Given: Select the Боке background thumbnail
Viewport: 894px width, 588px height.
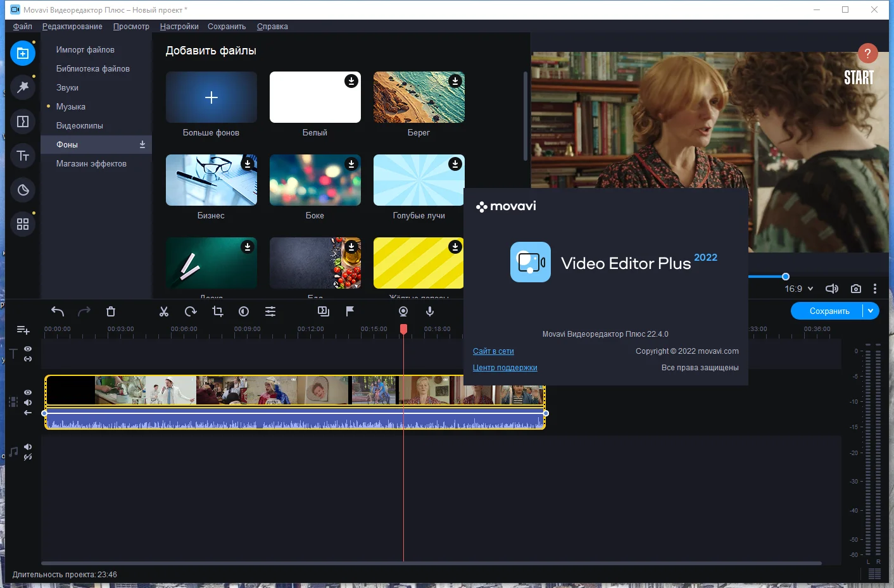Looking at the screenshot, I should pyautogui.click(x=315, y=180).
